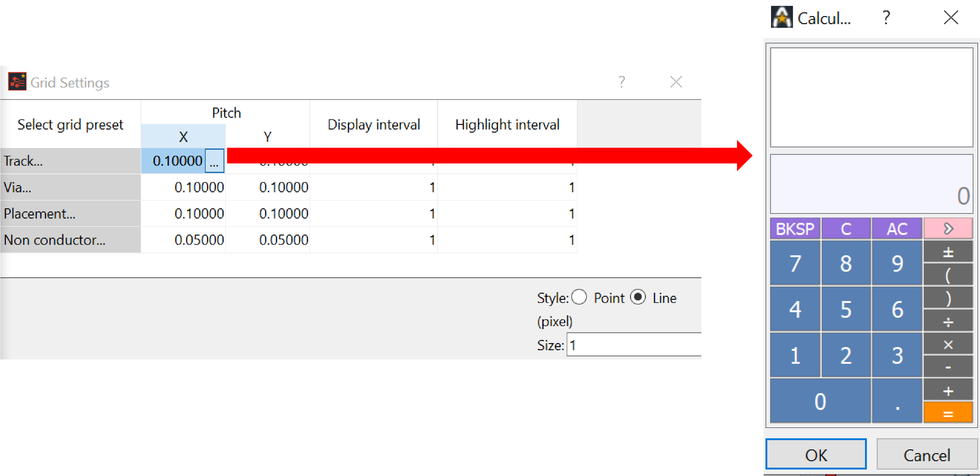Open calculator via Track X pitch ellipsis button
The height and width of the screenshot is (476, 980).
coord(214,161)
